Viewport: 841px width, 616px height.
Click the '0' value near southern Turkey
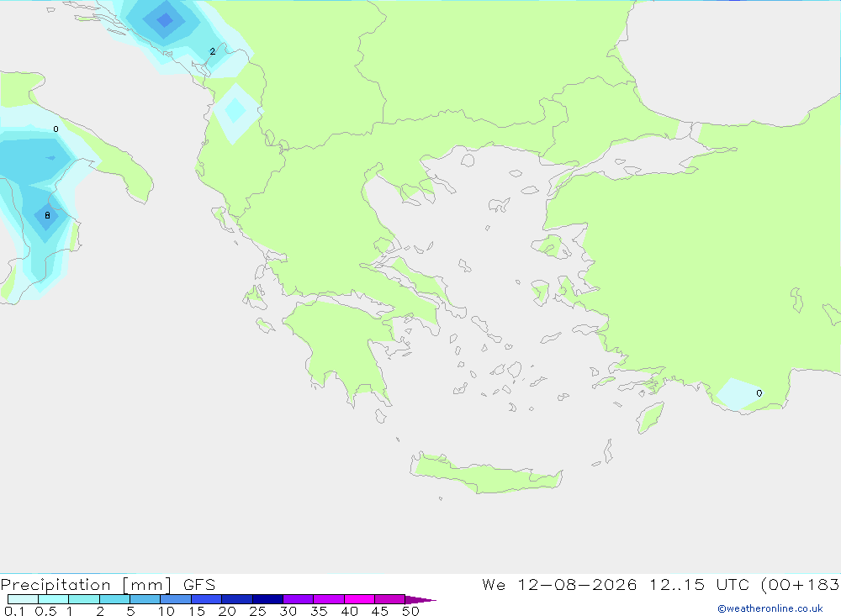759,393
